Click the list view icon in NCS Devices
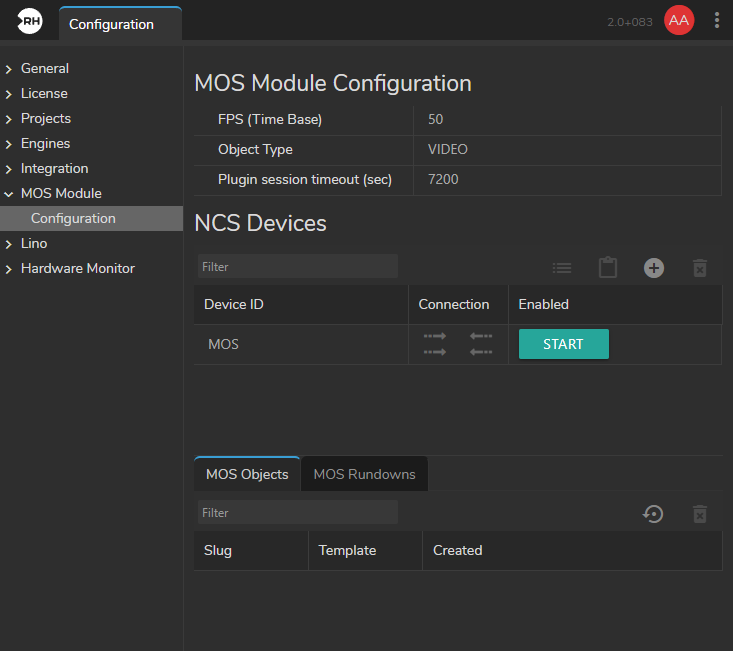This screenshot has height=651, width=733. coord(562,268)
